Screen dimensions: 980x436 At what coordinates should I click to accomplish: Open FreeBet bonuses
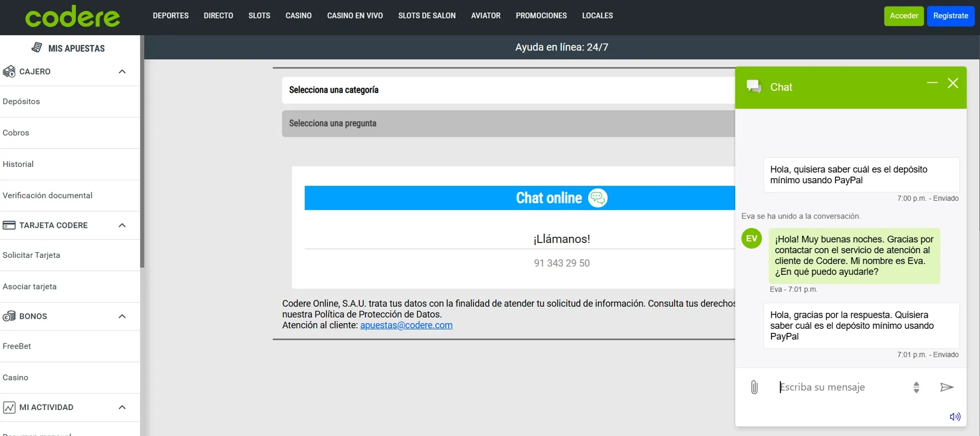click(70, 346)
